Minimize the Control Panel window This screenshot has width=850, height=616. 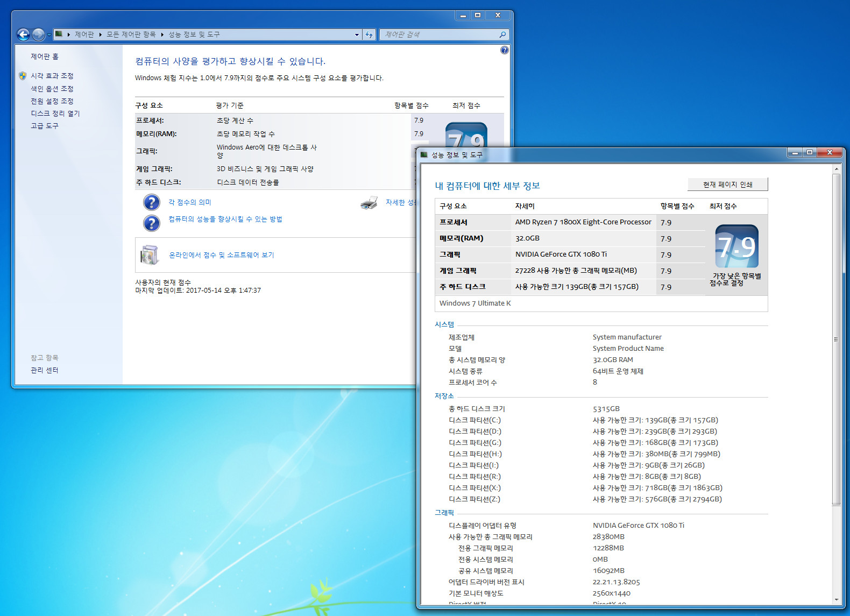463,16
